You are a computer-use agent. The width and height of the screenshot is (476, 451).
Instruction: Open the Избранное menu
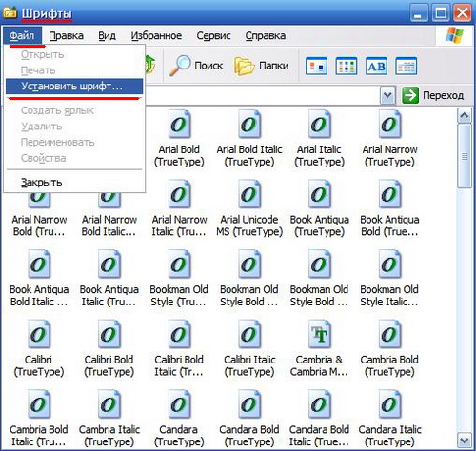(156, 35)
